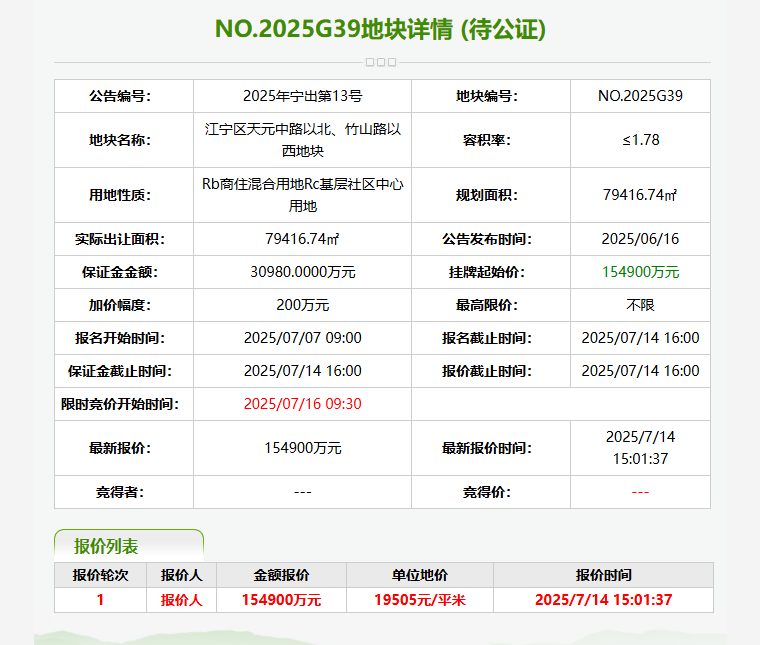Click the 报价轮次 column header
The image size is (760, 645).
point(100,575)
